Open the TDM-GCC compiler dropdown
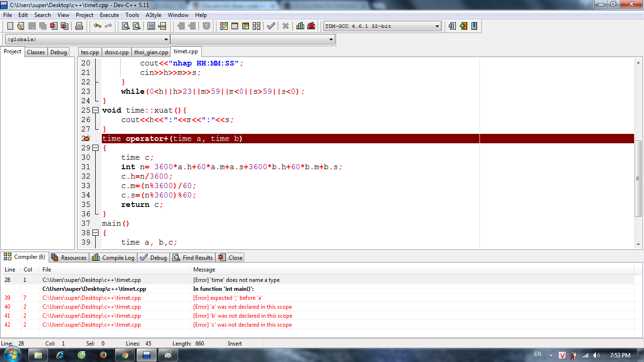The height and width of the screenshot is (362, 644). pos(437,26)
